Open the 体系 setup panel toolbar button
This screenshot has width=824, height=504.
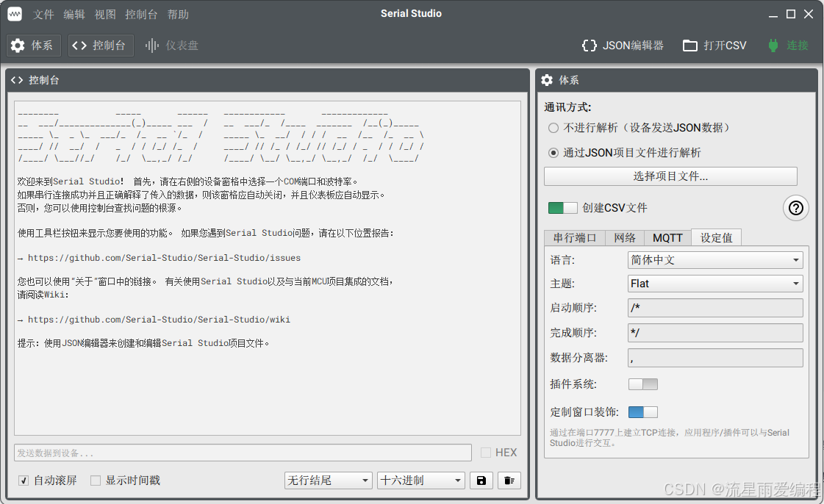pos(32,46)
